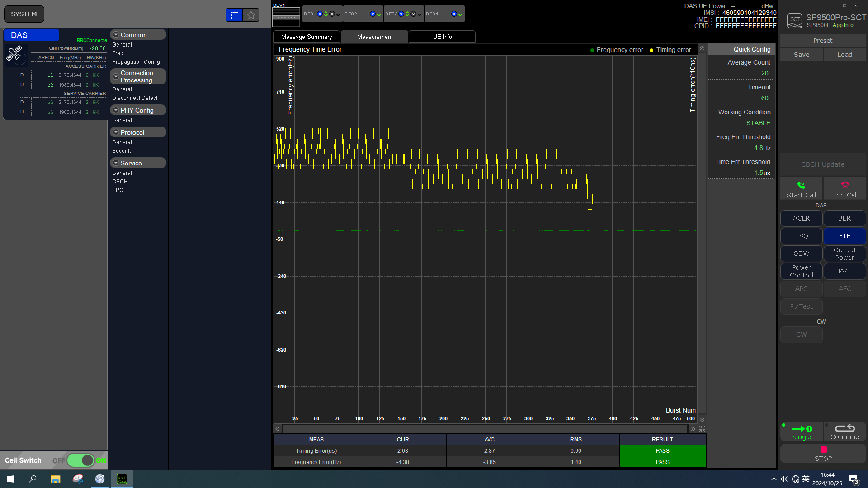Select the DEV1 device rack icon
The height and width of the screenshot is (488, 868).
286,17
